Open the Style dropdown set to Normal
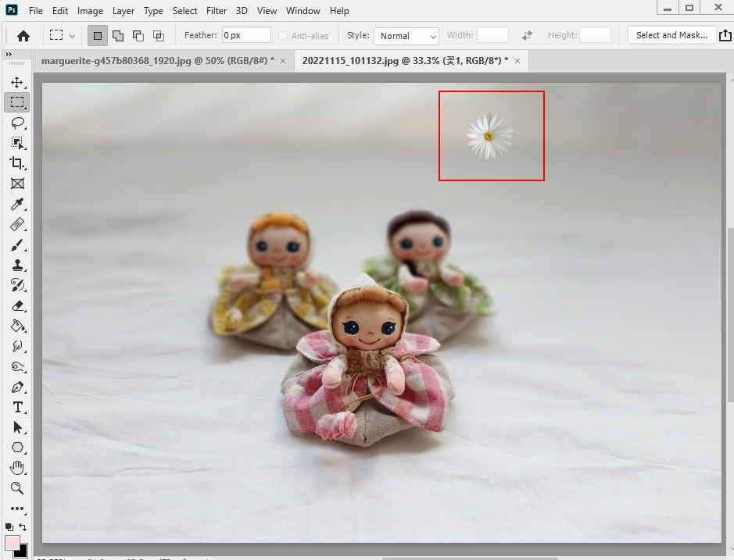Image resolution: width=734 pixels, height=560 pixels. (406, 36)
